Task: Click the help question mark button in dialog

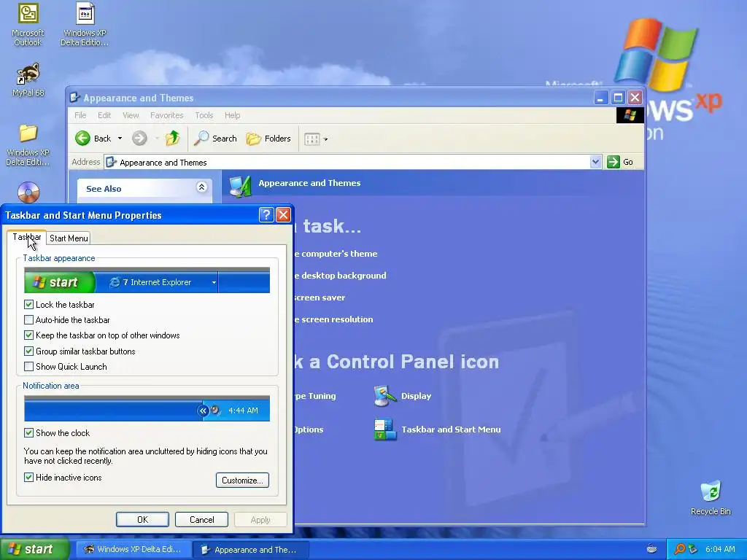Action: click(x=266, y=215)
